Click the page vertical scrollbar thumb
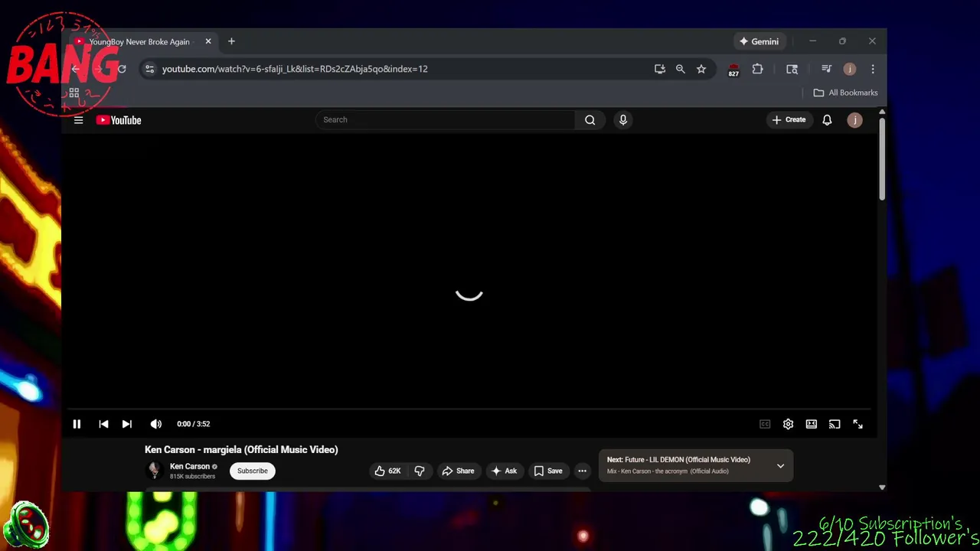The image size is (980, 551). 882,159
